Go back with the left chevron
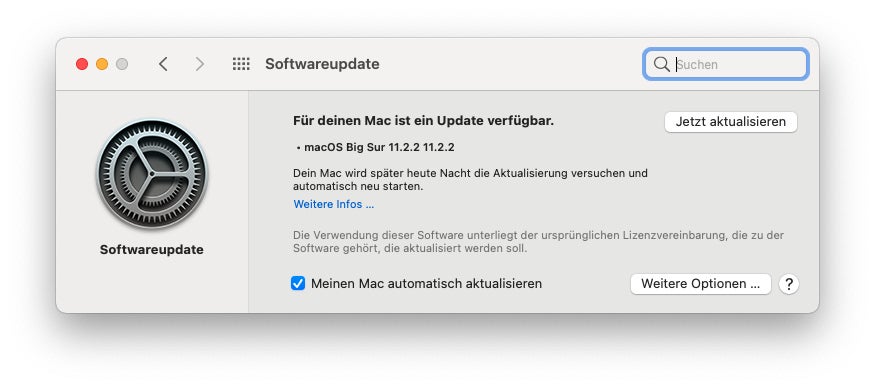This screenshot has height=387, width=875. tap(163, 64)
